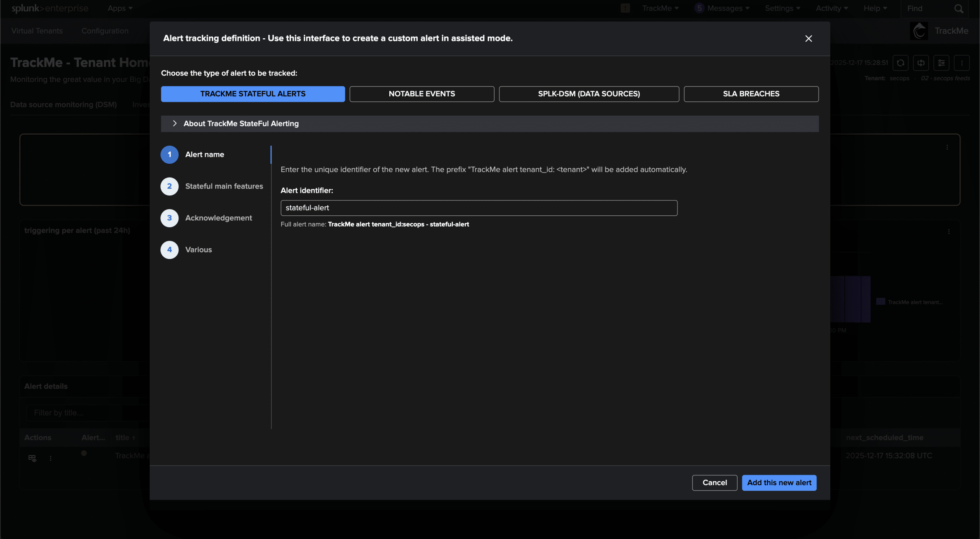Click step 4 circle for Various
The width and height of the screenshot is (980, 539).
pos(169,250)
